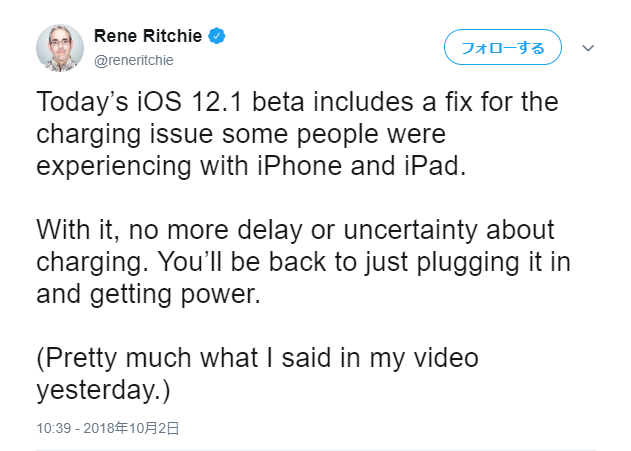This screenshot has width=631, height=451.
Task: Click the フォローする follow button
Action: 503,47
